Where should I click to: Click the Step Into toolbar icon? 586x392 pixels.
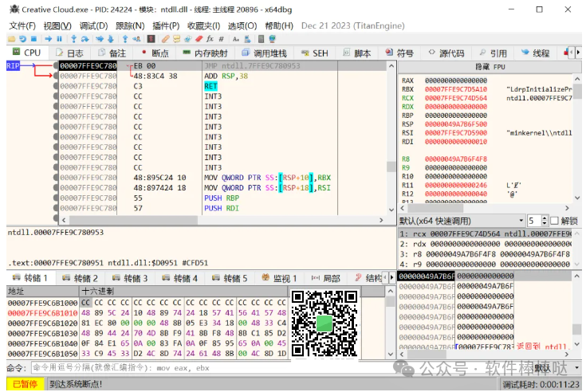coord(73,39)
